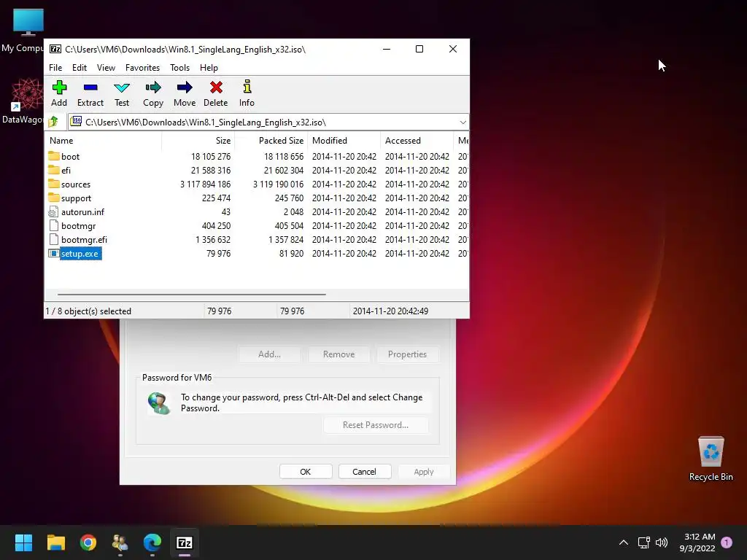The width and height of the screenshot is (747, 560).
Task: Select the DataWagon desktop shortcut
Action: (27, 93)
